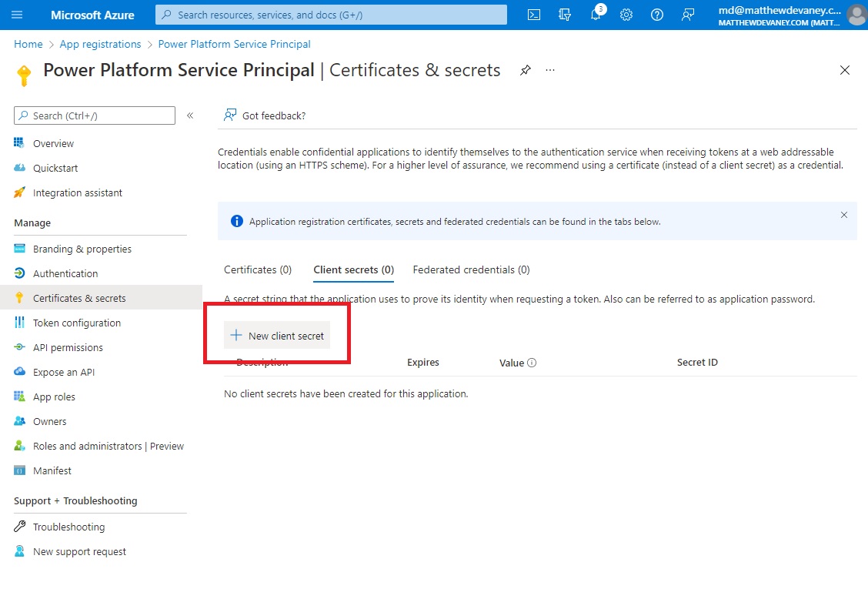868x599 pixels.
Task: Pin Certificates & secrets to dashboard
Action: click(526, 70)
